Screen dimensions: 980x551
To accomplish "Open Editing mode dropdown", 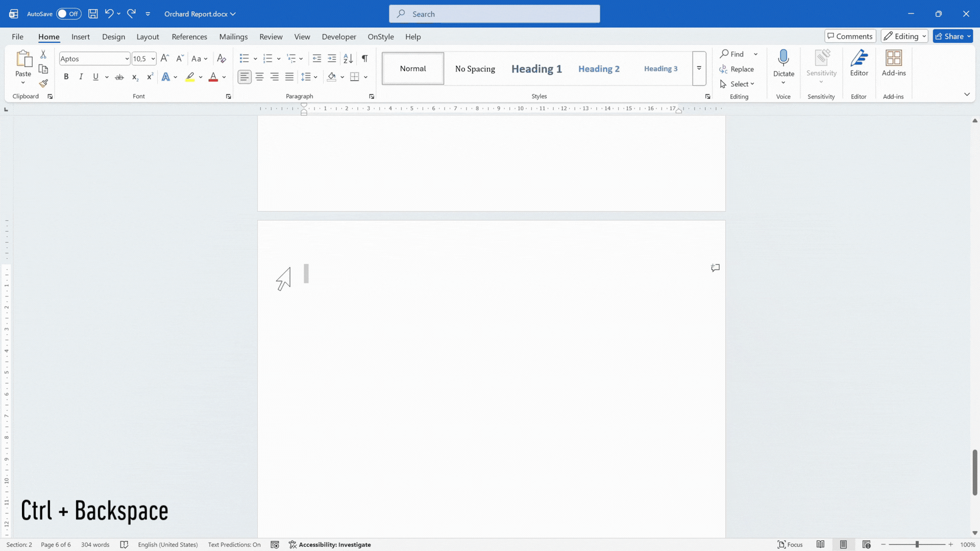I will click(904, 36).
